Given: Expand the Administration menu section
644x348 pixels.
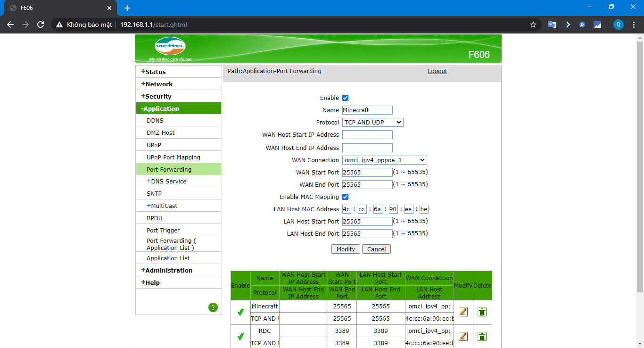Looking at the screenshot, I should point(169,270).
